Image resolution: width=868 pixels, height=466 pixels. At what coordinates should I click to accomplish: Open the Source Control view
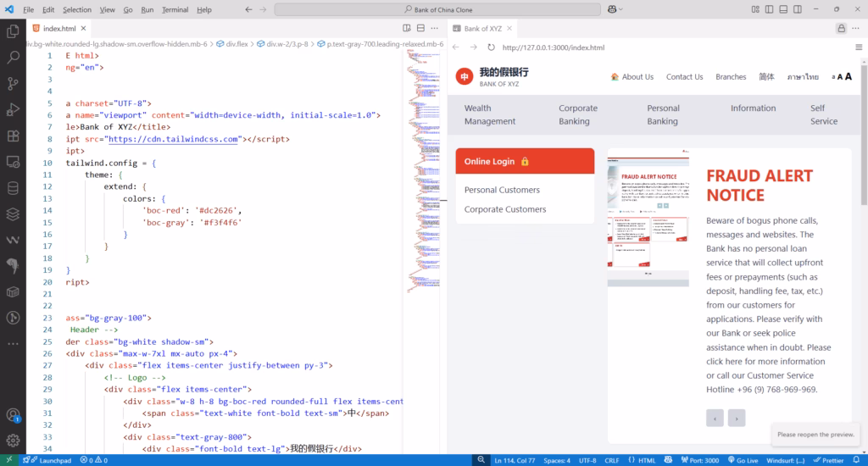13,84
